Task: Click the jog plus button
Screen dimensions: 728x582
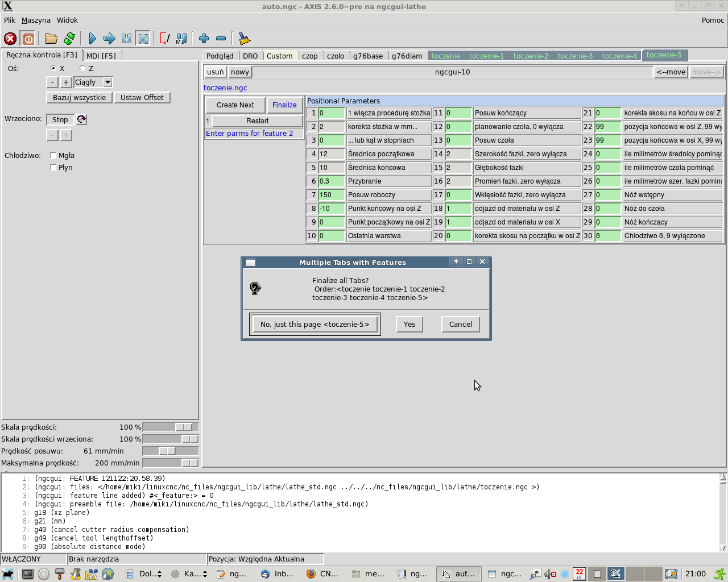Action: (x=66, y=82)
